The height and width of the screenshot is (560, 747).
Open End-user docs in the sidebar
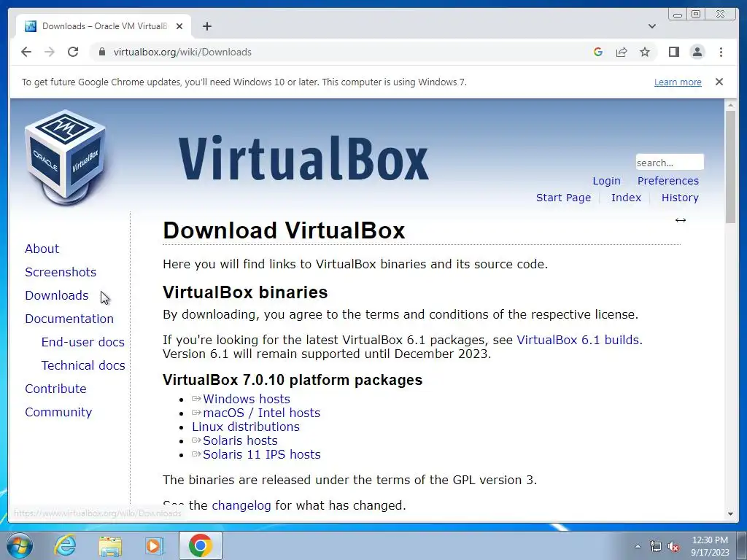point(83,343)
